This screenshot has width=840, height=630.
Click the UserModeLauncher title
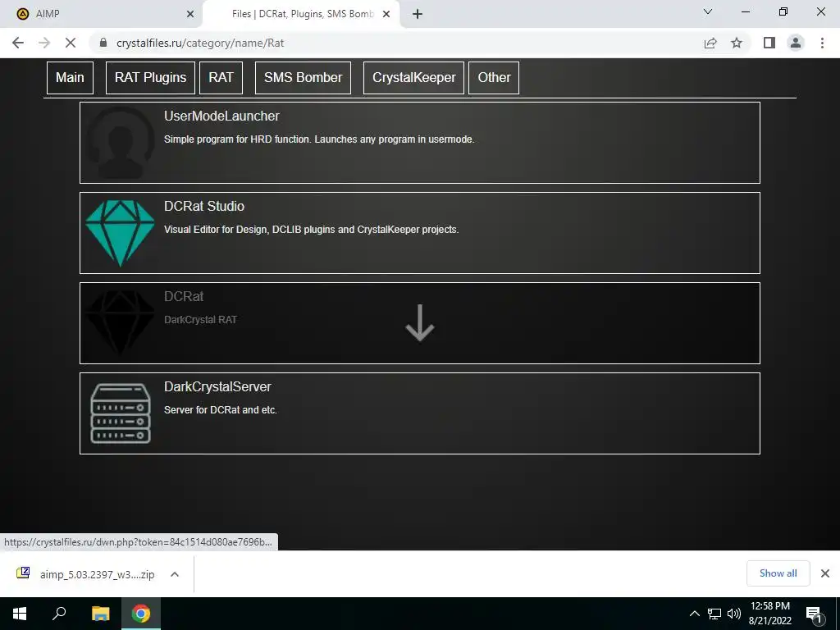(221, 116)
